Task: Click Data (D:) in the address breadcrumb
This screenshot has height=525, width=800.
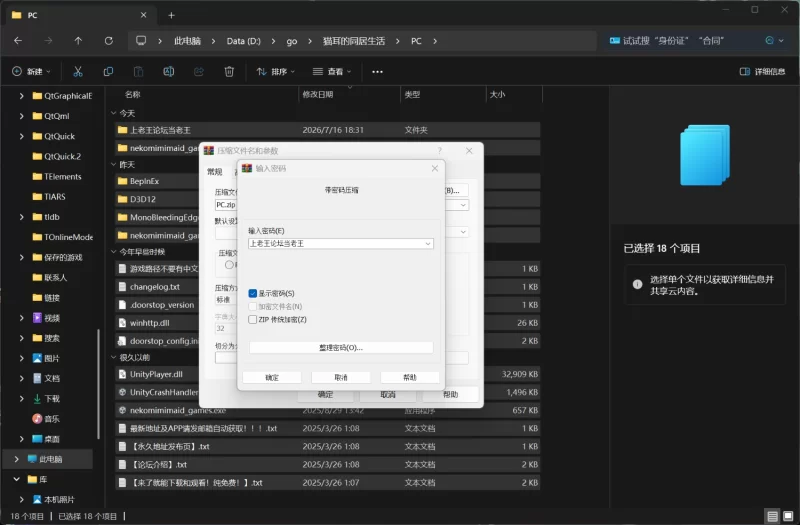Action: (x=243, y=41)
